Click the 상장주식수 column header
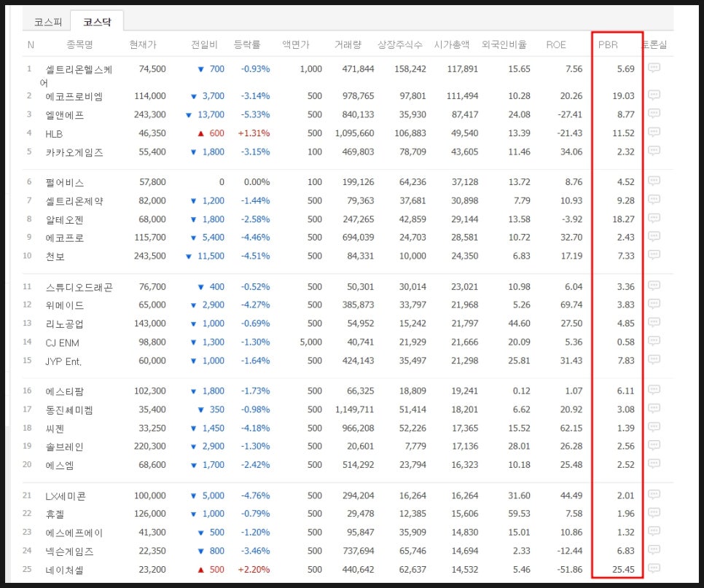The height and width of the screenshot is (588, 704). click(x=399, y=44)
